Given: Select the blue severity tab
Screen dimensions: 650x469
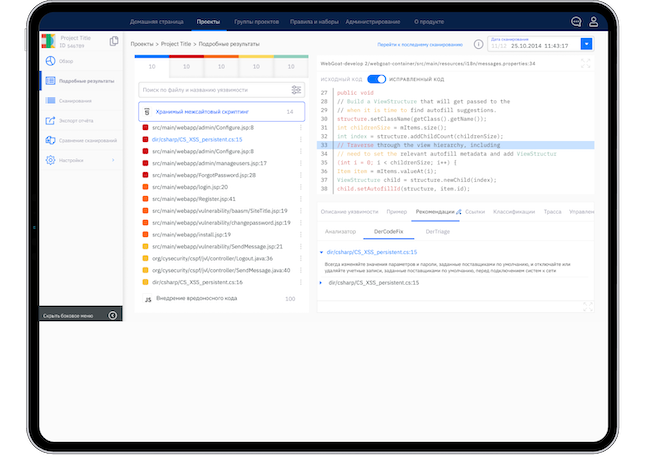Looking at the screenshot, I should tap(152, 66).
